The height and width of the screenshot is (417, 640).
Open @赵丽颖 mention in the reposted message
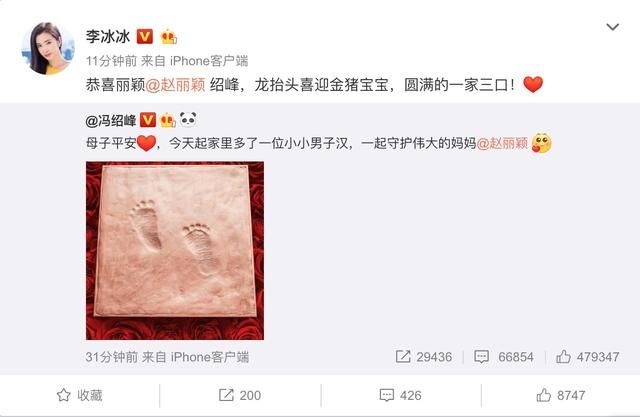(x=502, y=143)
